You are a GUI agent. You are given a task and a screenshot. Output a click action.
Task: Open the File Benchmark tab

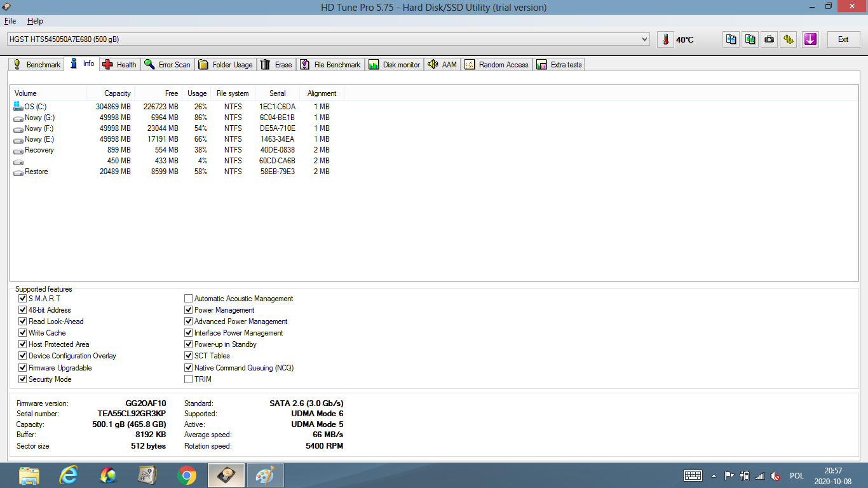(x=330, y=64)
